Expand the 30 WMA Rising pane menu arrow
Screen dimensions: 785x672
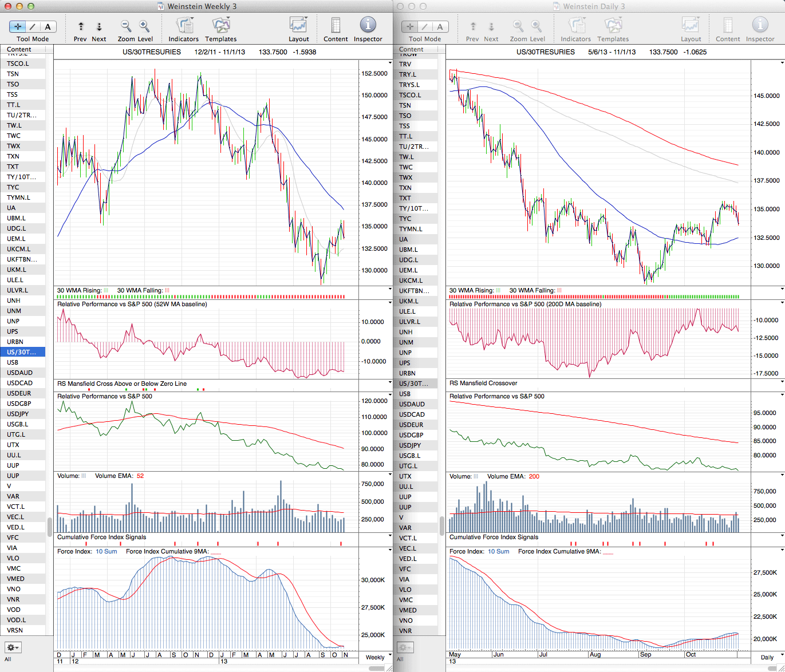pos(390,290)
